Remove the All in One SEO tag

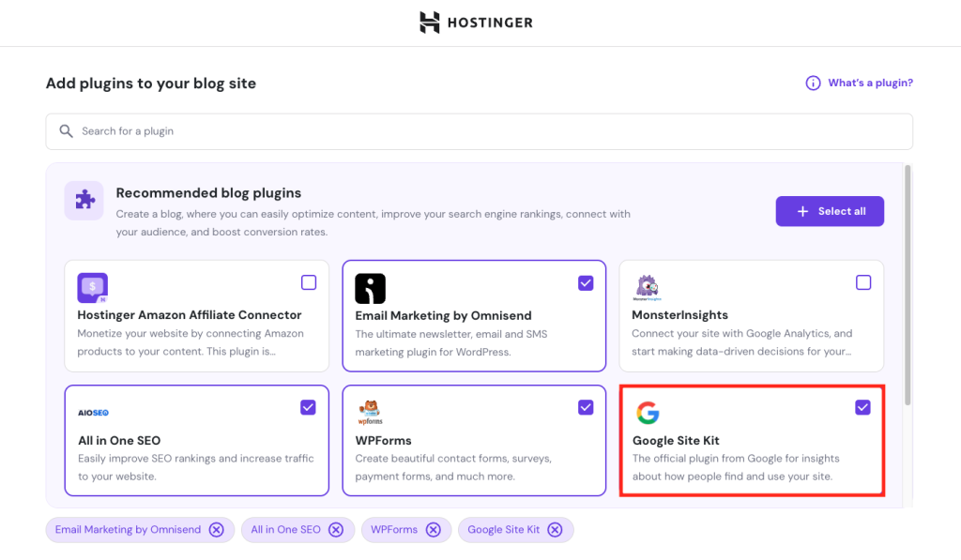click(x=336, y=529)
